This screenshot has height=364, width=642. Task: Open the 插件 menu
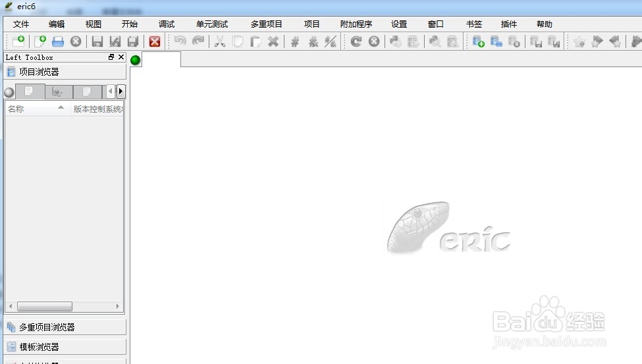pyautogui.click(x=509, y=24)
